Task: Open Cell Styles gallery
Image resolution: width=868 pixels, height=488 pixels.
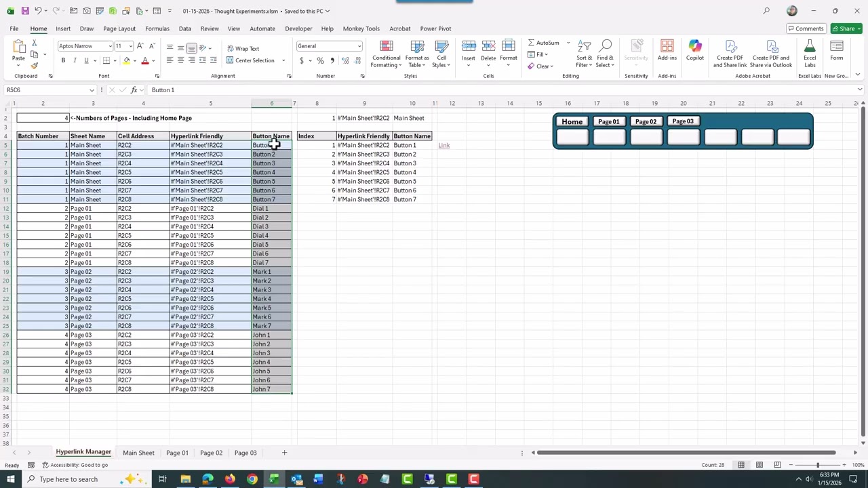Action: (x=441, y=54)
